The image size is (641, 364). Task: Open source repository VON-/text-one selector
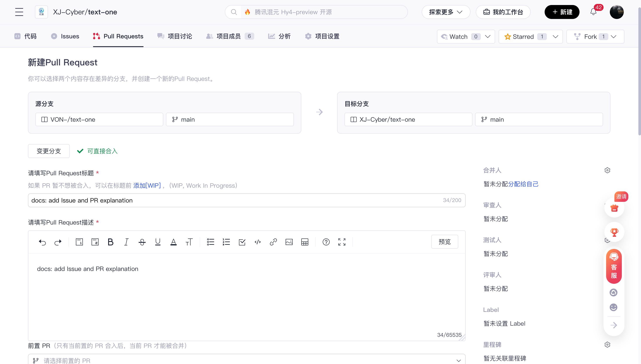click(x=99, y=119)
